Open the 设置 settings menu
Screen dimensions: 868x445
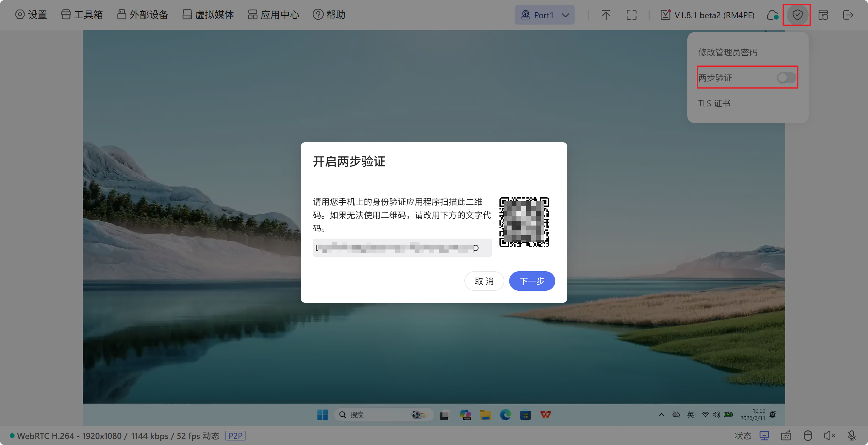[x=31, y=15]
